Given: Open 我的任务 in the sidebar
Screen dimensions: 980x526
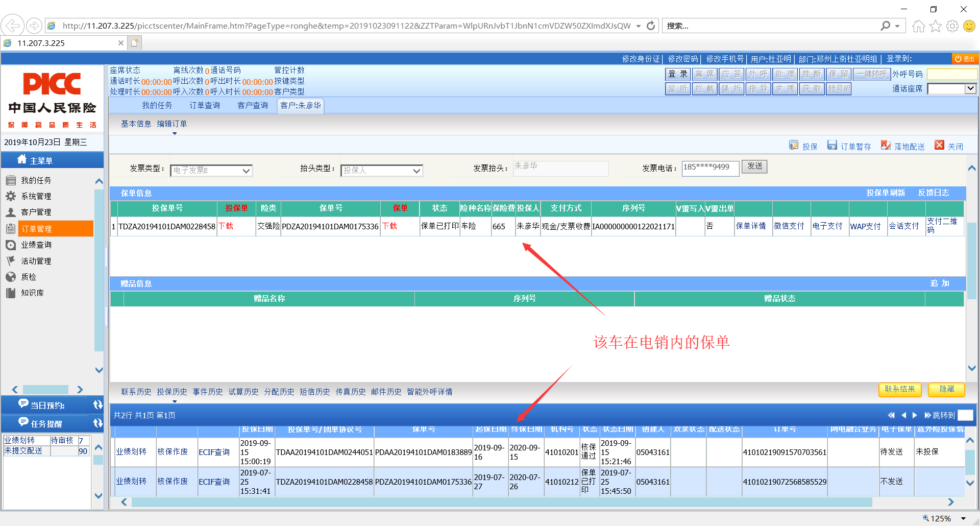Looking at the screenshot, I should [x=36, y=180].
